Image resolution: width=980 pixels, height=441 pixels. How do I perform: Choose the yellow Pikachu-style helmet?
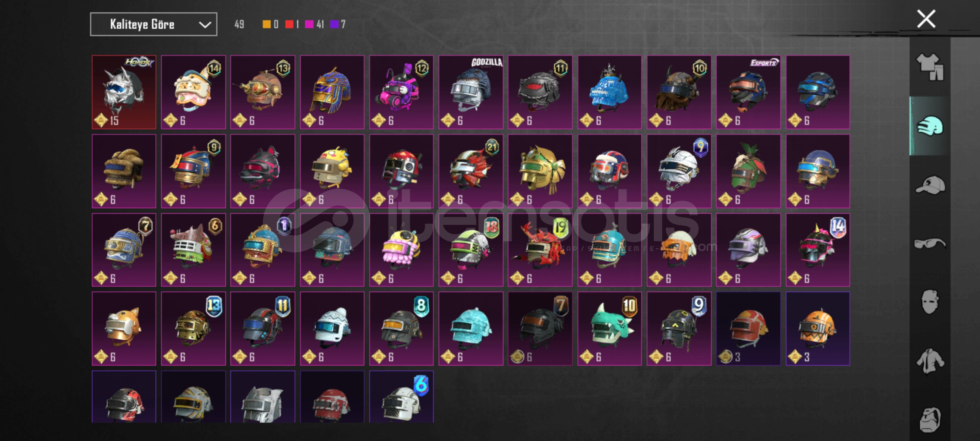pyautogui.click(x=332, y=171)
